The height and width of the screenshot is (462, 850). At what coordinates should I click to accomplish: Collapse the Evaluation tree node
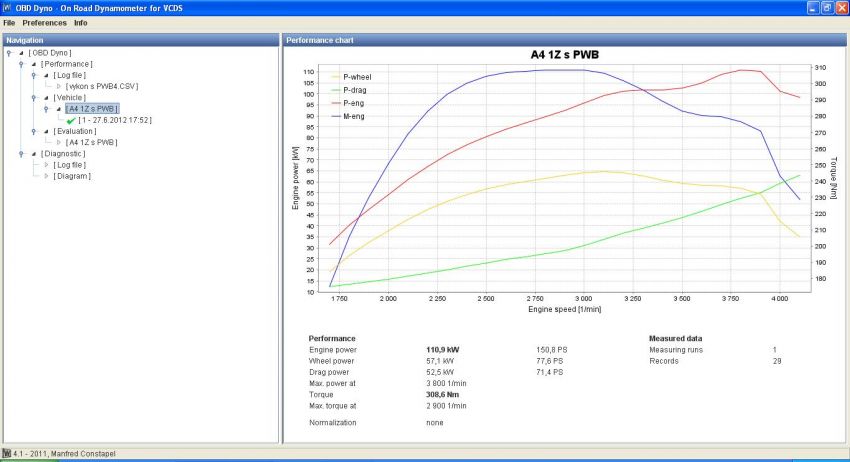(x=46, y=131)
